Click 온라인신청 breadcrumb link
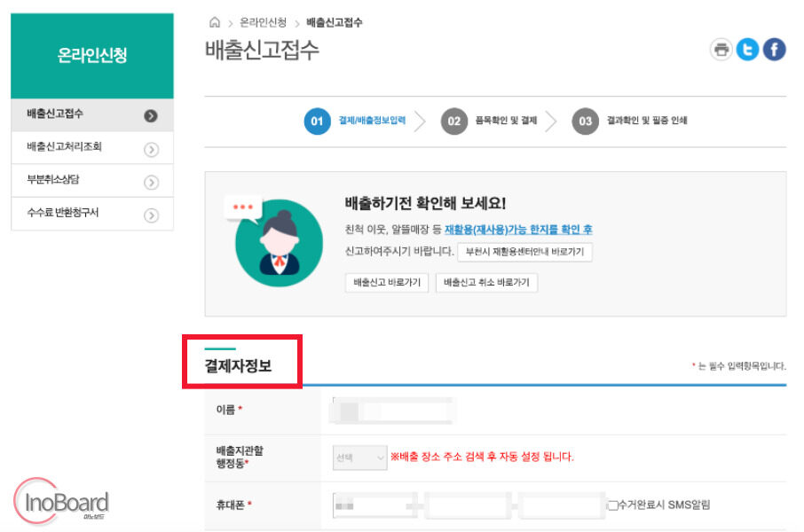The height and width of the screenshot is (532, 804). click(263, 22)
